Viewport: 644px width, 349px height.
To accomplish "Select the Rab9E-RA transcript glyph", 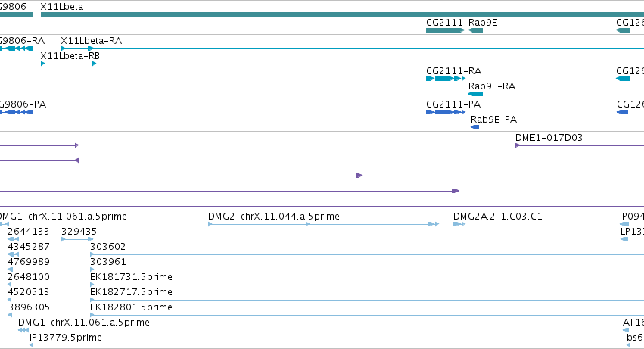I will (x=475, y=94).
